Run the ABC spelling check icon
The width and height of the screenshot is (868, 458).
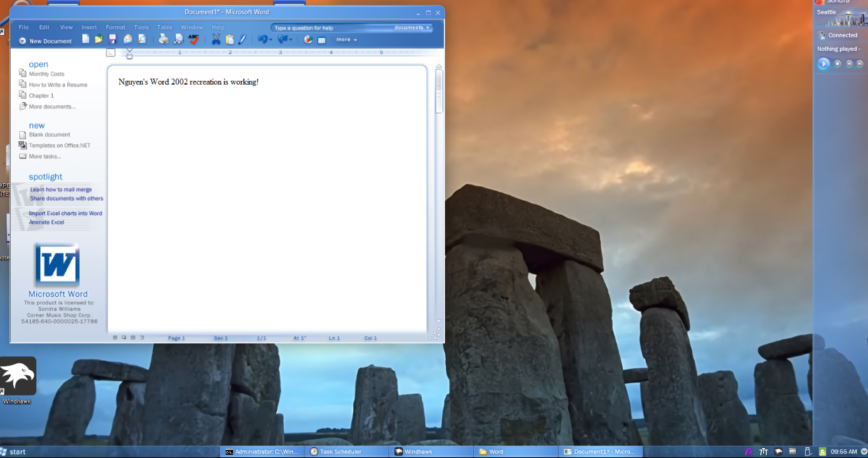pos(194,40)
